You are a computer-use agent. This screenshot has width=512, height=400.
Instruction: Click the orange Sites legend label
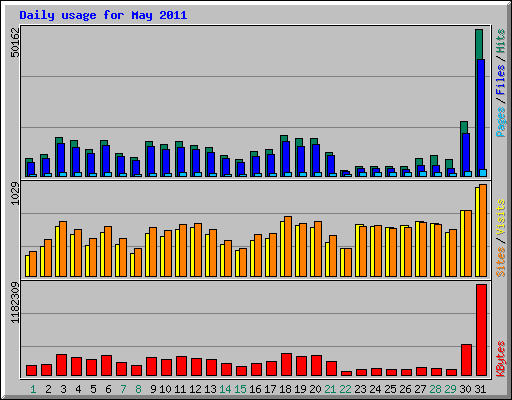(500, 262)
